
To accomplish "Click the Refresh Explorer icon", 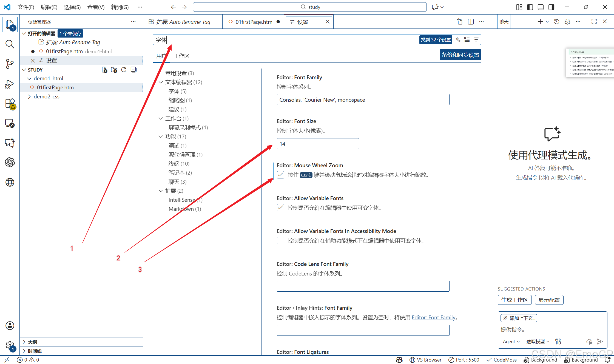I will click(124, 70).
